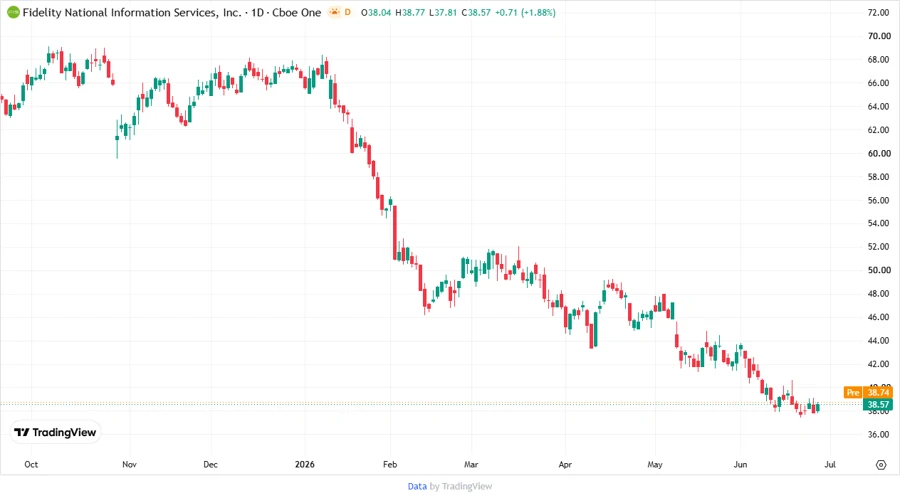Click the 68.00 price axis label
The height and width of the screenshot is (498, 900).
pyautogui.click(x=879, y=60)
